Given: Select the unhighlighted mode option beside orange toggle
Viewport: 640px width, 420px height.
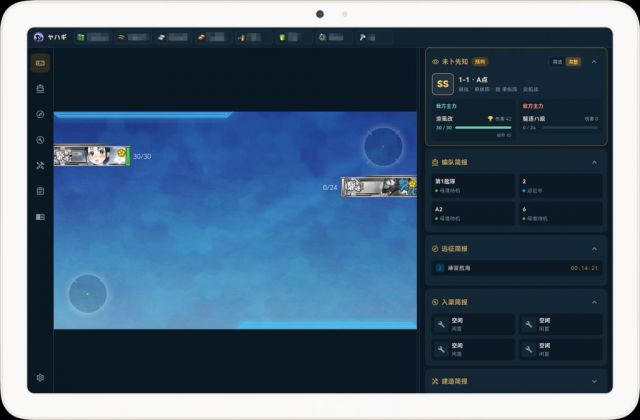Looking at the screenshot, I should pos(557,62).
